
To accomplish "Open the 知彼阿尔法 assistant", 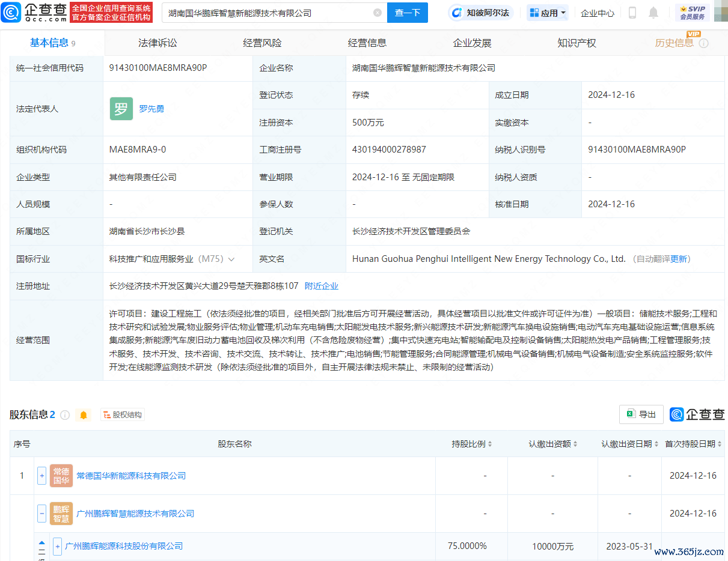I will point(480,13).
